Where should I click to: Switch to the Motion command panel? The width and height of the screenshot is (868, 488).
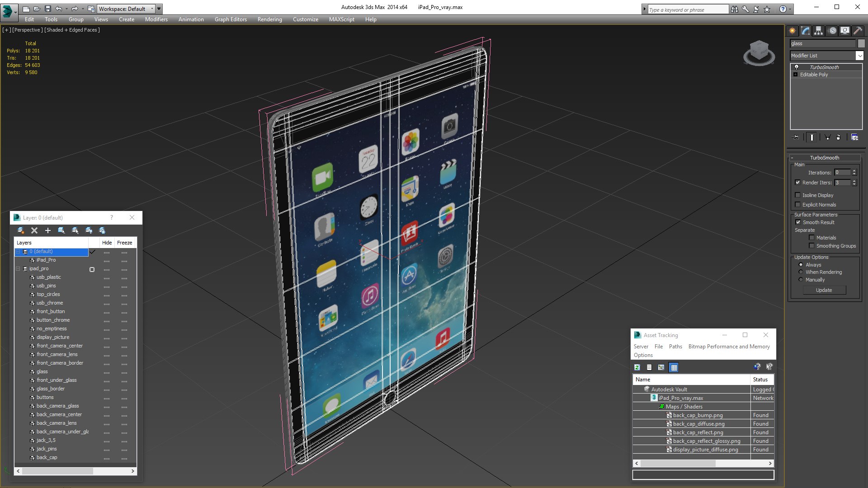click(x=832, y=31)
